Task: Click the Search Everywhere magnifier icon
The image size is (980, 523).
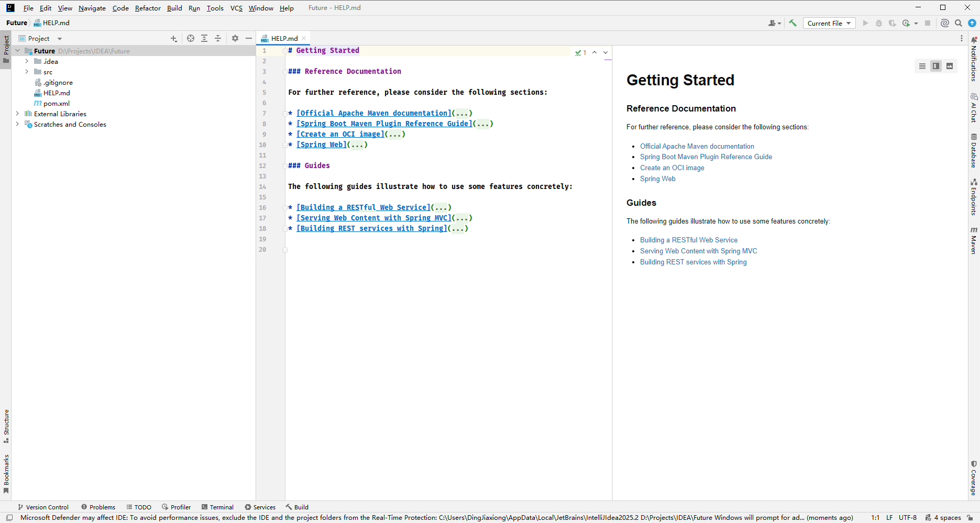Action: pyautogui.click(x=959, y=23)
